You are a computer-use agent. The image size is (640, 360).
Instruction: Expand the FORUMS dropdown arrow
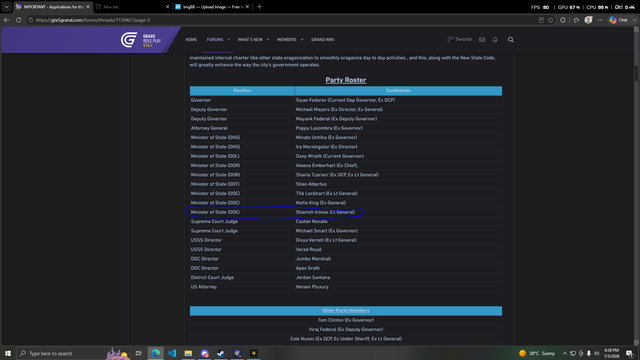[229, 40]
